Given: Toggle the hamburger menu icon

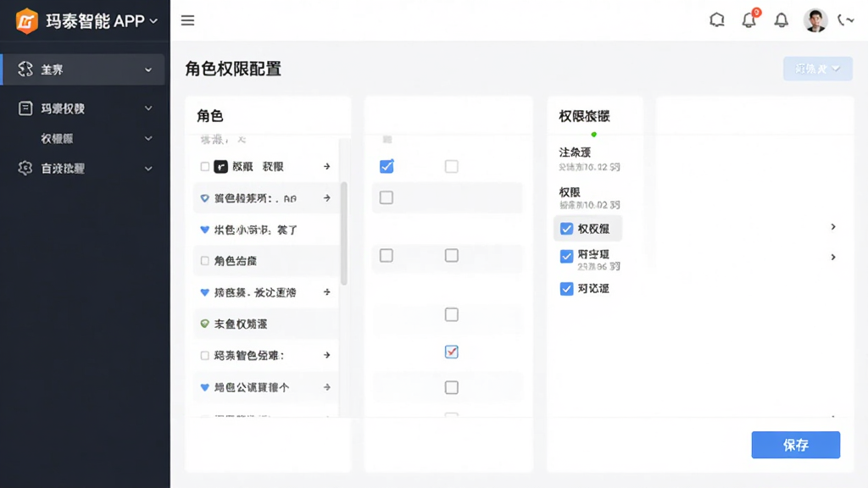Looking at the screenshot, I should click(x=187, y=20).
